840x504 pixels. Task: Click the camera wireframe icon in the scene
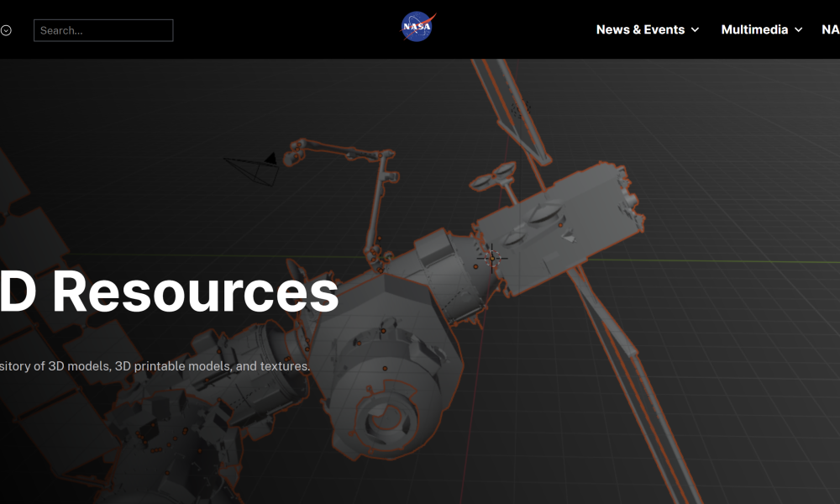coord(255,169)
